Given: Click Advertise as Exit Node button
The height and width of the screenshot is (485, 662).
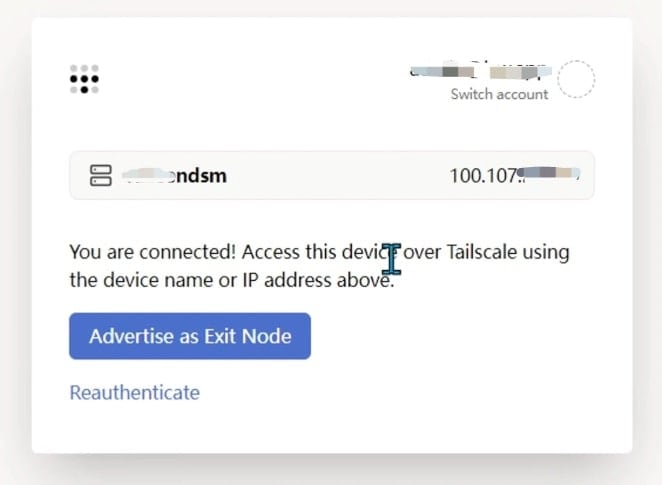Looking at the screenshot, I should [190, 336].
